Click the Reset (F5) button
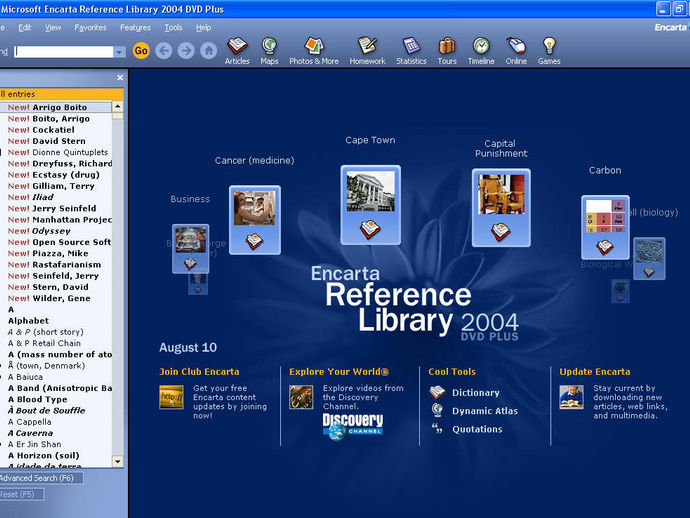The image size is (690, 518). coord(22,494)
